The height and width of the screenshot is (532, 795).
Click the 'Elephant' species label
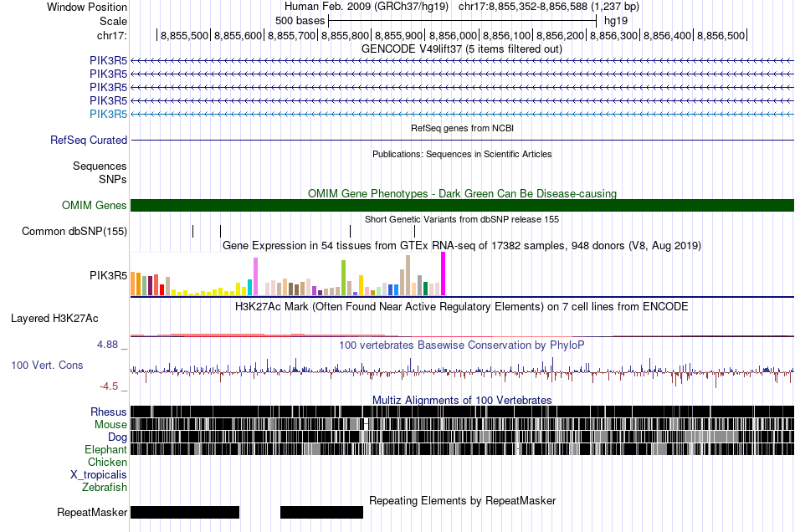coord(105,449)
